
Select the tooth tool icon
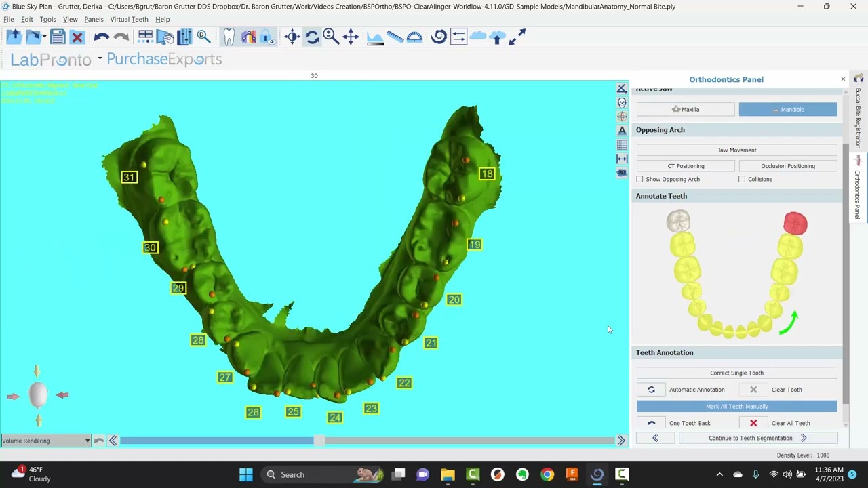pyautogui.click(x=229, y=37)
